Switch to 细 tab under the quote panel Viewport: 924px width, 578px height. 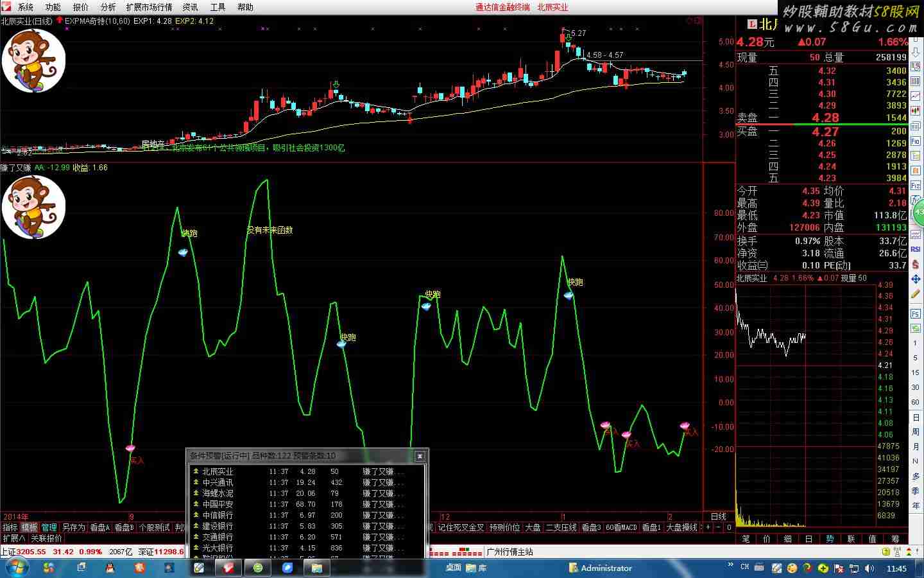[788, 539]
